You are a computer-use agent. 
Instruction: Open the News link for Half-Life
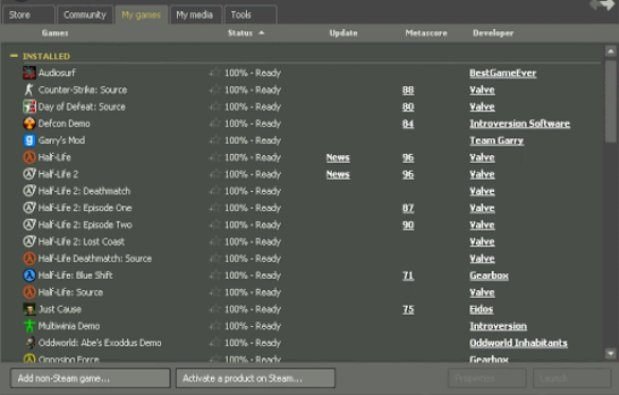pos(338,157)
